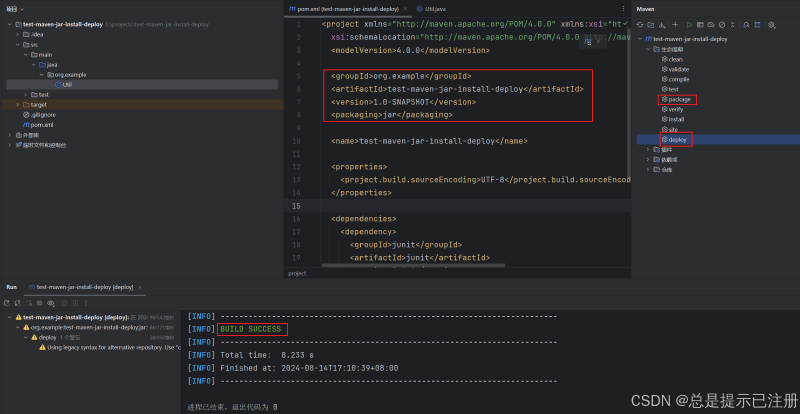The width and height of the screenshot is (800, 414).
Task: Click Maven toolbar find/analyze icon
Action: click(746, 25)
